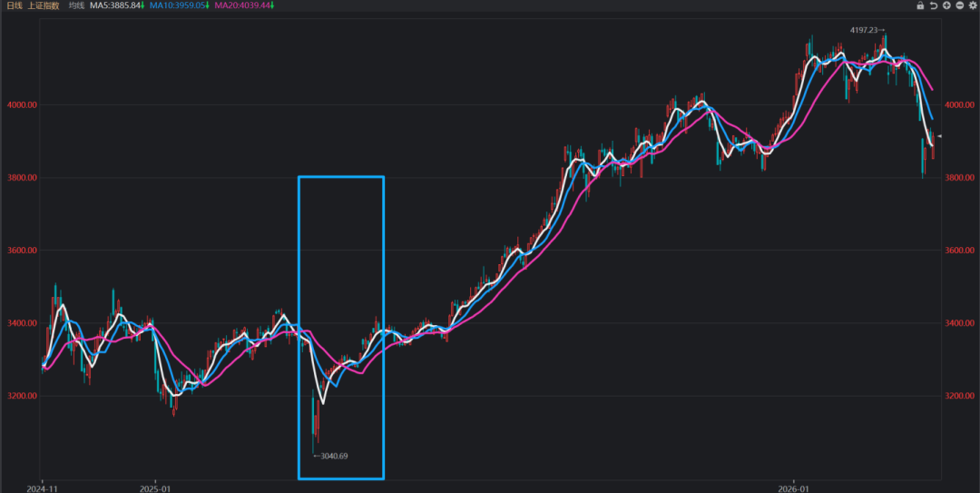980x493 pixels.
Task: Zoom in with the plus icon
Action: [946, 5]
